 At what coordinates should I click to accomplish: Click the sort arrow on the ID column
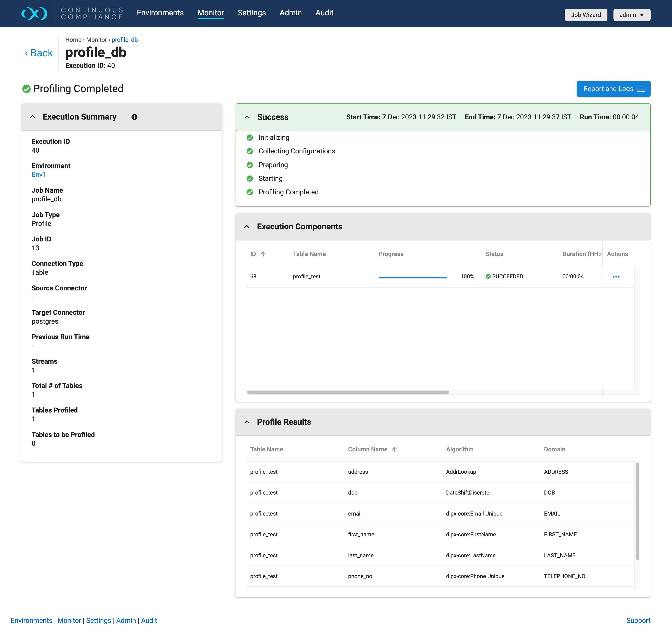click(263, 254)
